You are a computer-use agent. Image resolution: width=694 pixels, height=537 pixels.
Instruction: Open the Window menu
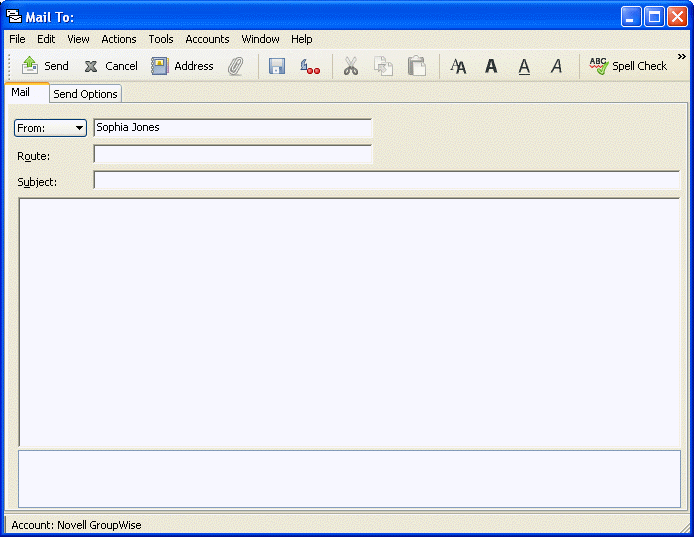(260, 39)
